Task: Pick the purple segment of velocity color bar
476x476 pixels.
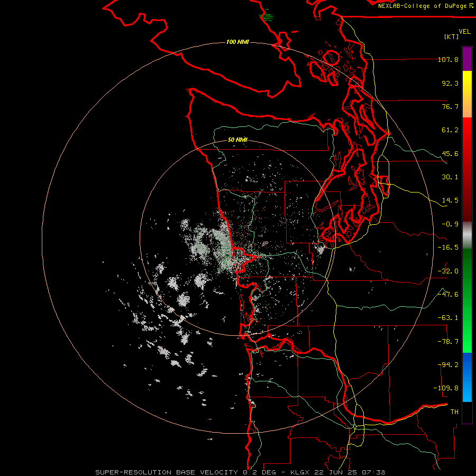Action: click(x=467, y=59)
